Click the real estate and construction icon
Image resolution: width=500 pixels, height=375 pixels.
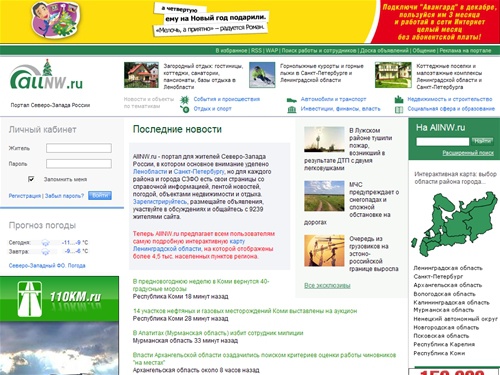tap(399, 99)
